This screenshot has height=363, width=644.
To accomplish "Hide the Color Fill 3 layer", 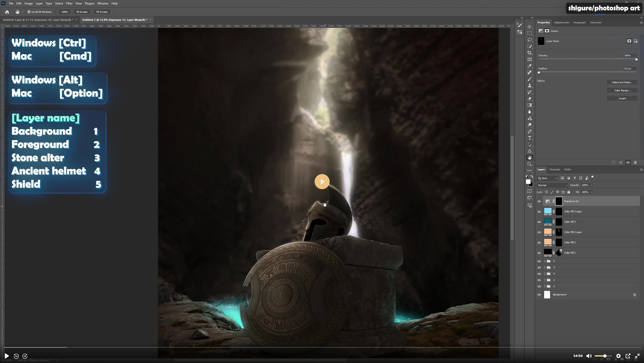I will [539, 222].
